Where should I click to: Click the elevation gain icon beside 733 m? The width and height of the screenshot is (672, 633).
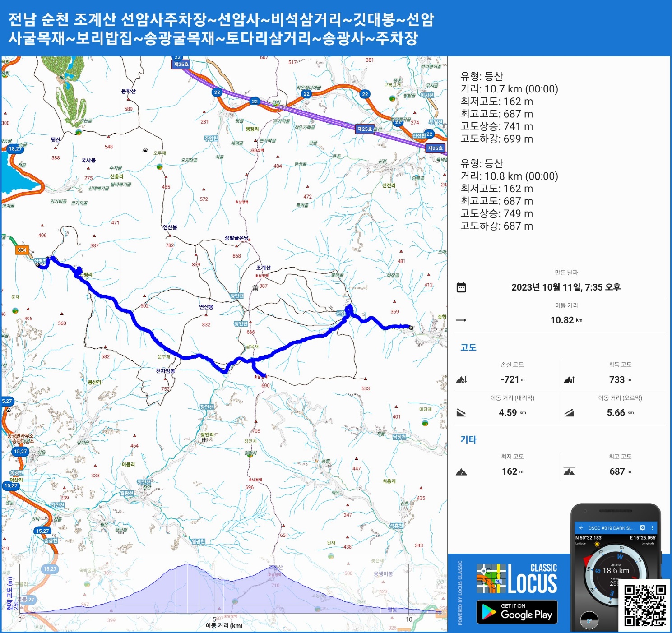click(x=569, y=379)
